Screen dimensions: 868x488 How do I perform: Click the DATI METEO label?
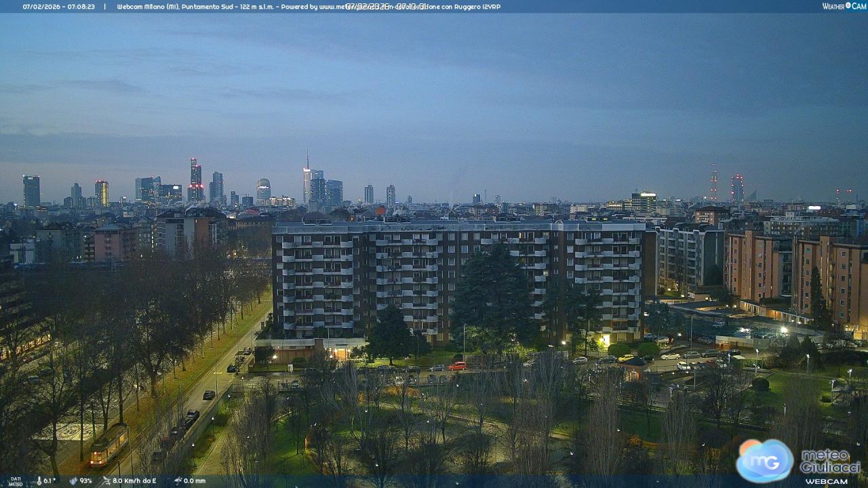point(15,481)
